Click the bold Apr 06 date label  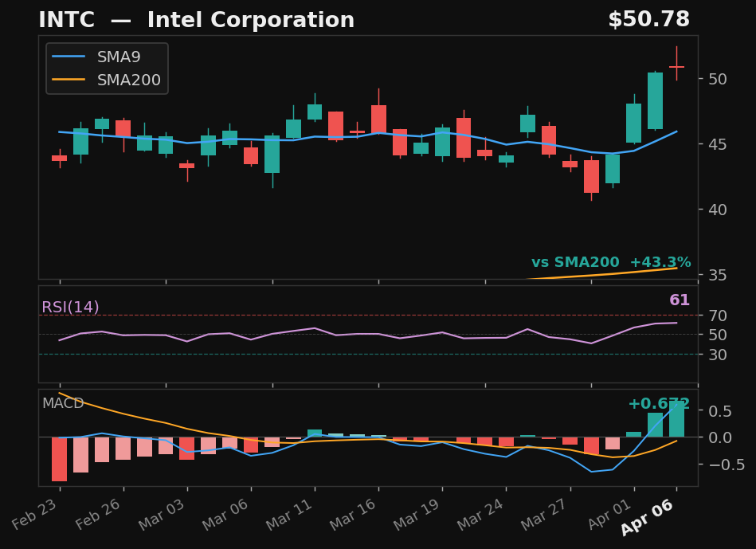click(x=648, y=517)
